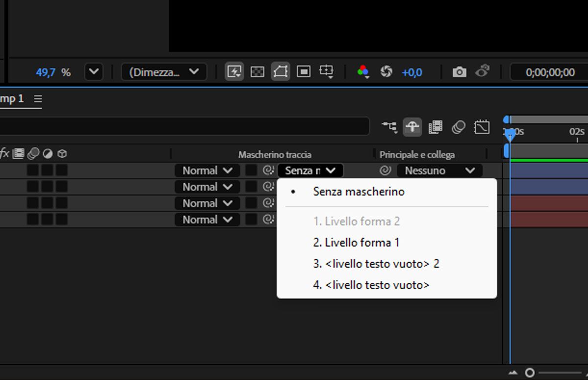
Task: Click the 02s mark on the time ruler
Action: (x=577, y=131)
